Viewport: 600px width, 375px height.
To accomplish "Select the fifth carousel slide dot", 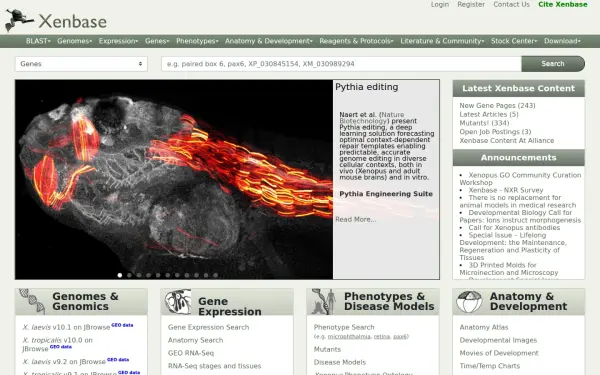I will point(158,275).
